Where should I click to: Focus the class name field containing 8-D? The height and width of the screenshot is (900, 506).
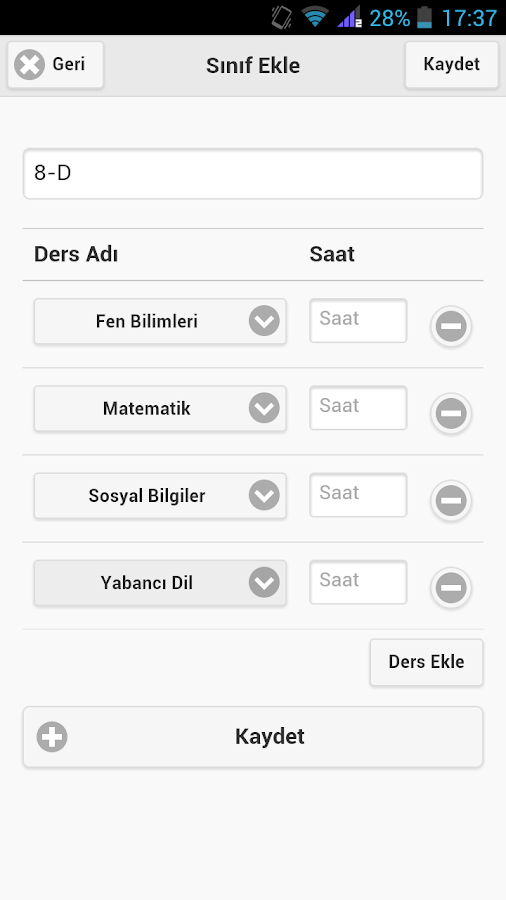click(253, 174)
